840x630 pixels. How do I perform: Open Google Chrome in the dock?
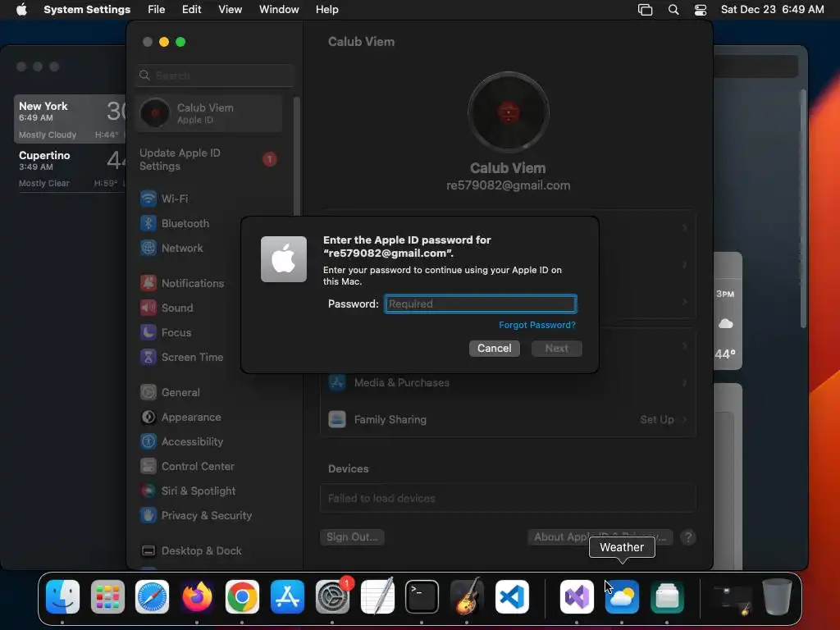[x=242, y=596]
